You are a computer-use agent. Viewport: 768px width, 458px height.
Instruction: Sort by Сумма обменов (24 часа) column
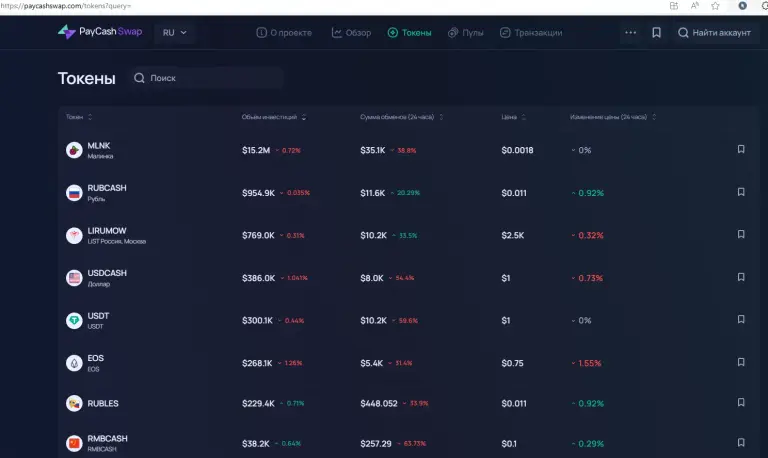pyautogui.click(x=402, y=117)
